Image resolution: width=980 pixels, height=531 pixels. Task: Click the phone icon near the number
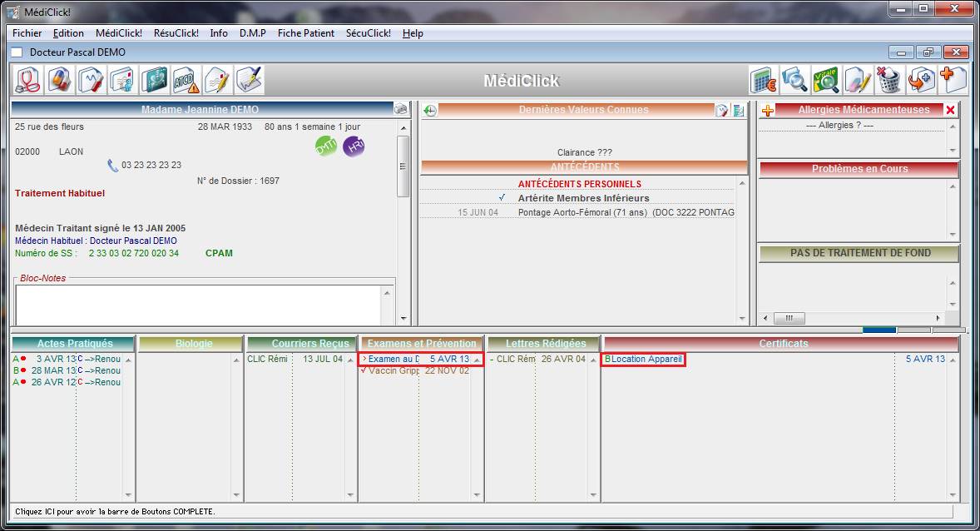(112, 165)
